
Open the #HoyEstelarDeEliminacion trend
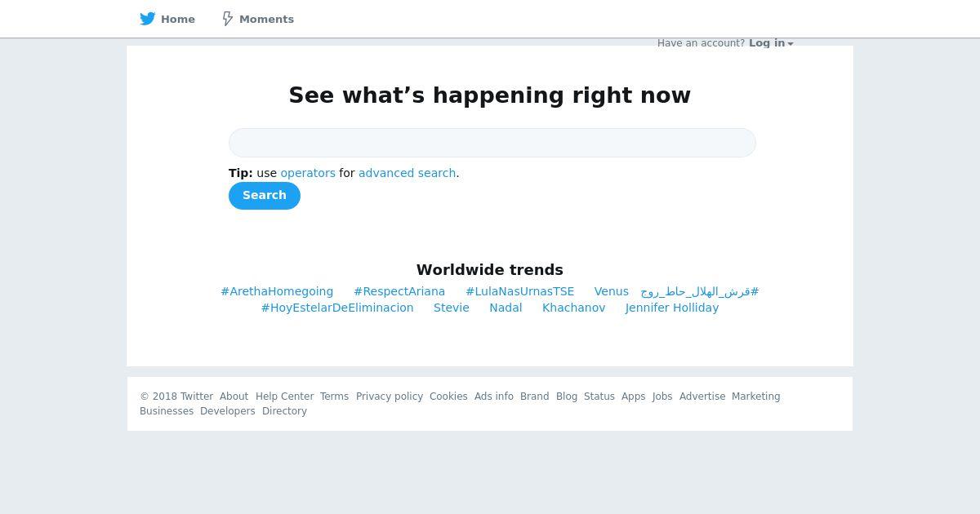pos(337,308)
